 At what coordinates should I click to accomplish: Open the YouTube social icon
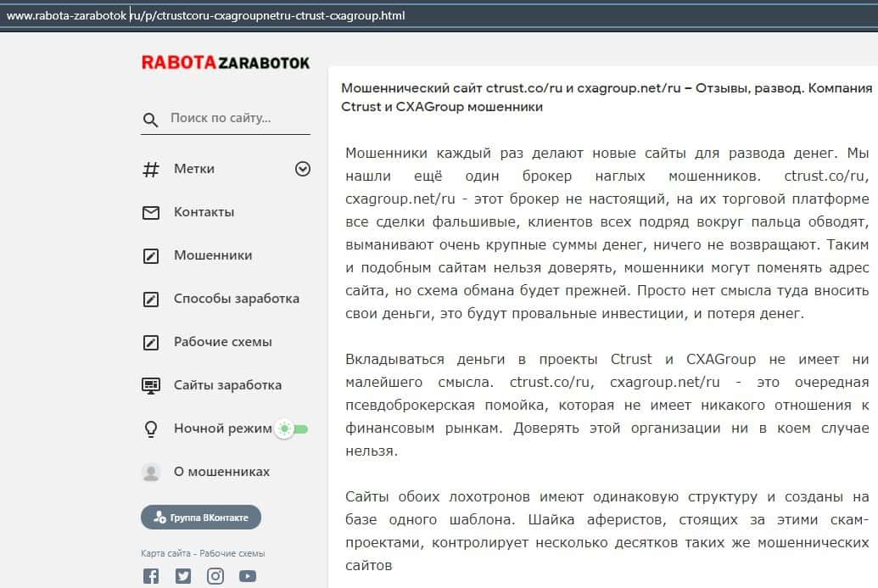pos(248,575)
